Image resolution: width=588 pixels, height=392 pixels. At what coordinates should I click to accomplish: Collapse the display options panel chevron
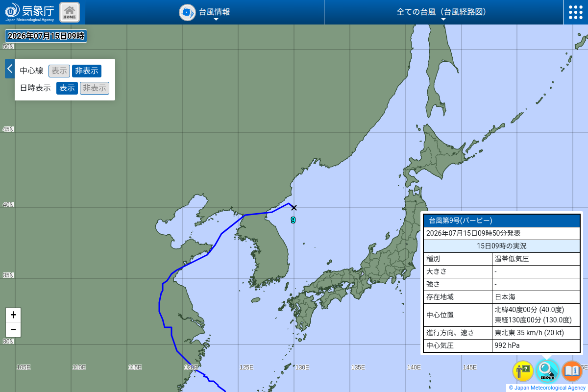point(10,69)
